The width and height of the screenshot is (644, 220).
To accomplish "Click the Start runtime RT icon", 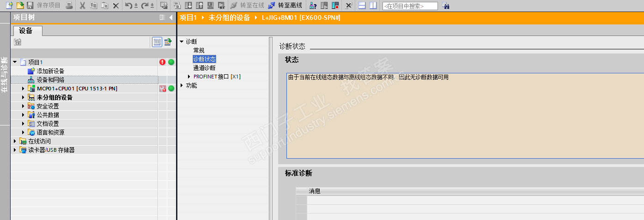I will click(221, 6).
